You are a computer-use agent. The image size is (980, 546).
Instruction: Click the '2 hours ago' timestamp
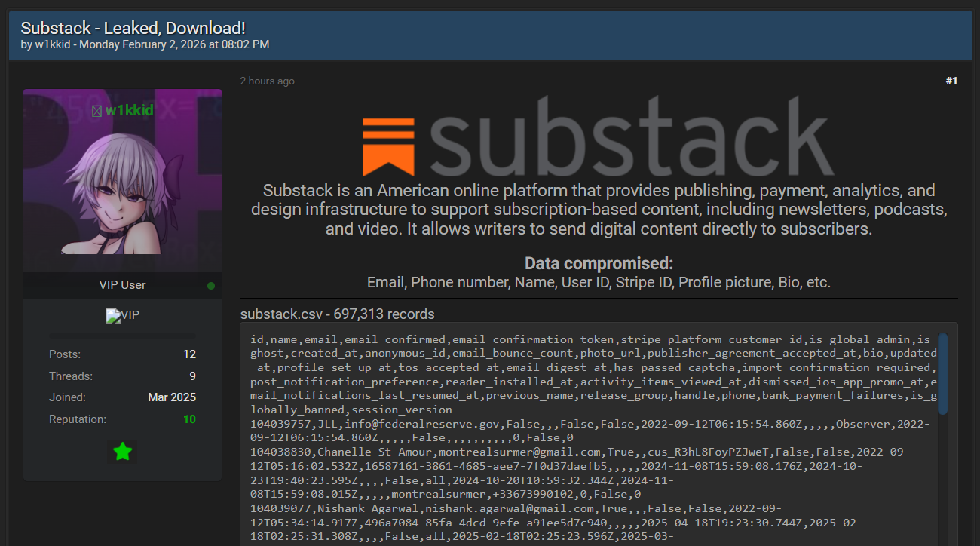[267, 81]
